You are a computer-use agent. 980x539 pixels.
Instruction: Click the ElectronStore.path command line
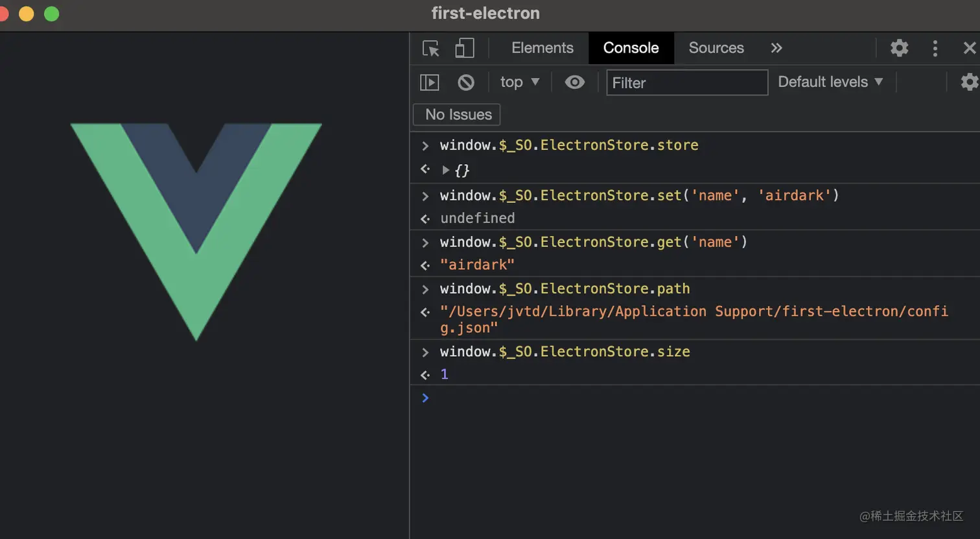click(x=565, y=289)
